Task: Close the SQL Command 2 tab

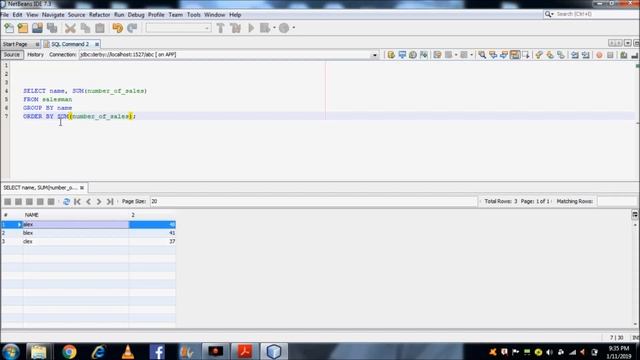Action: click(x=97, y=44)
